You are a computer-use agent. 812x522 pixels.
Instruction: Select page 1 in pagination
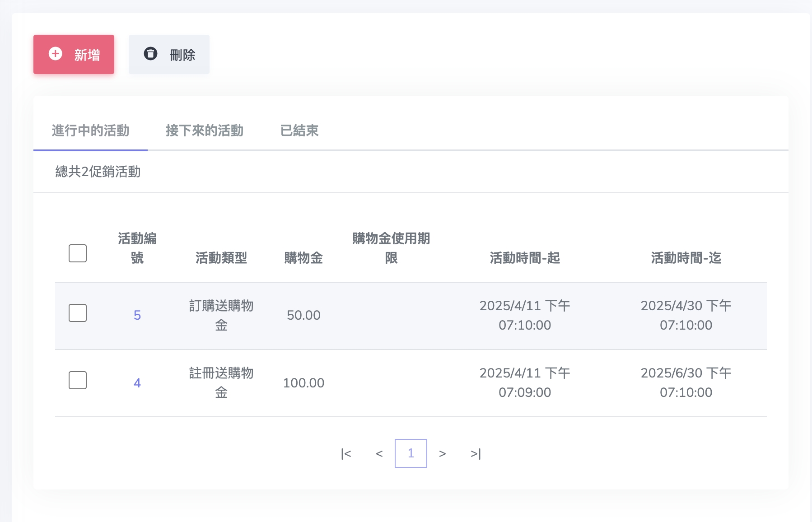[x=411, y=453]
